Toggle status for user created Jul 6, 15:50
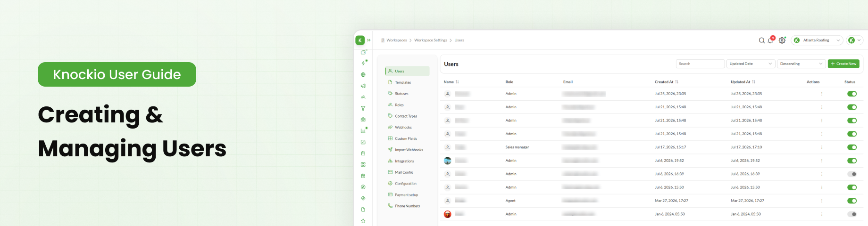 point(852,187)
